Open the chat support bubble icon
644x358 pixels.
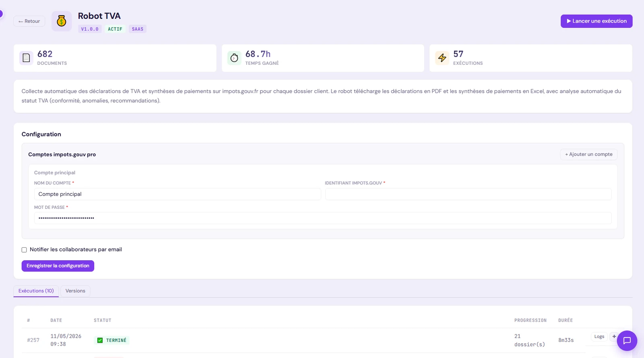[627, 341]
